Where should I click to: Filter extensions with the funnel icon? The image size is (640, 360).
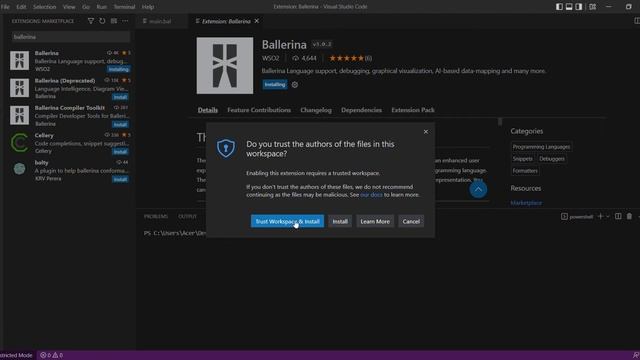[x=91, y=21]
